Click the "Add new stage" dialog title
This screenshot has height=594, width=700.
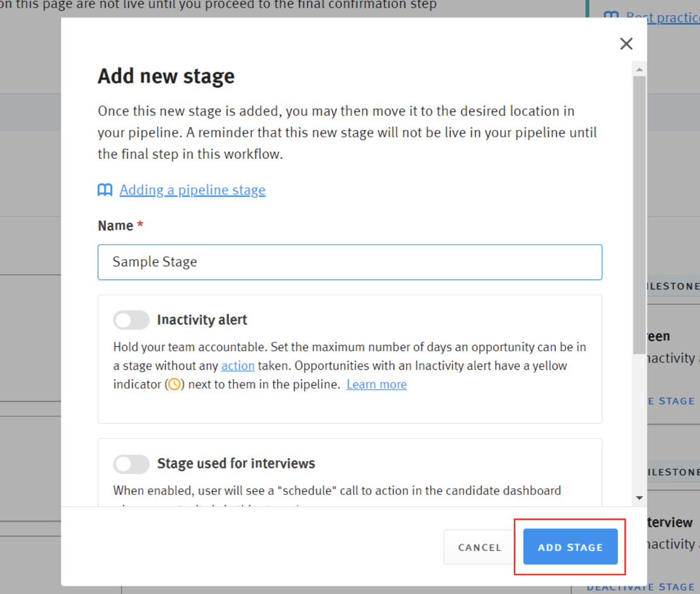[166, 76]
